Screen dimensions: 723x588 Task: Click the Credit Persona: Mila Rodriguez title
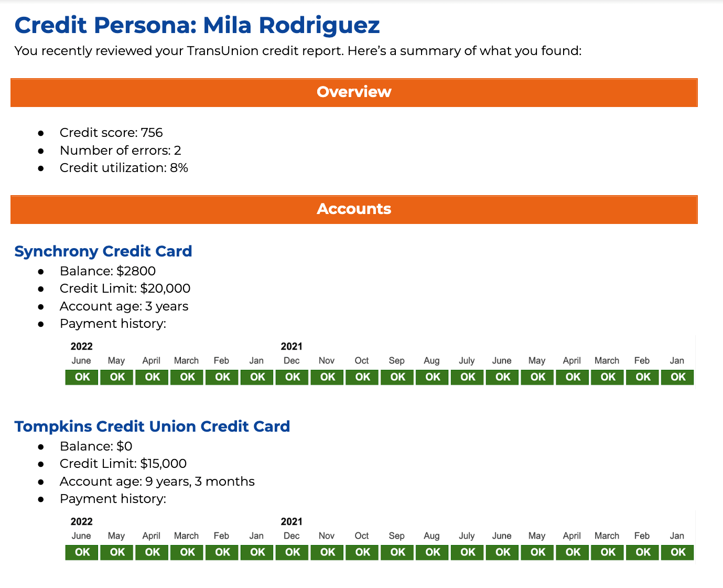coord(197,25)
